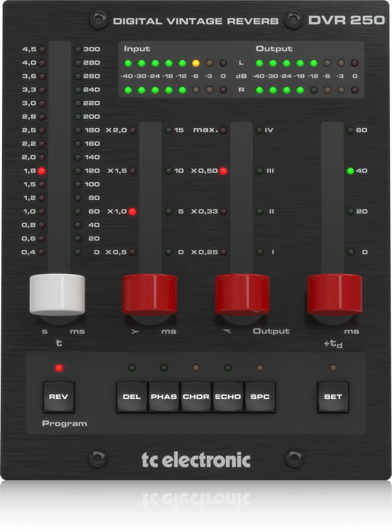The height and width of the screenshot is (532, 392).
Task: Click the red high frequency Output fader
Action: coord(242,295)
